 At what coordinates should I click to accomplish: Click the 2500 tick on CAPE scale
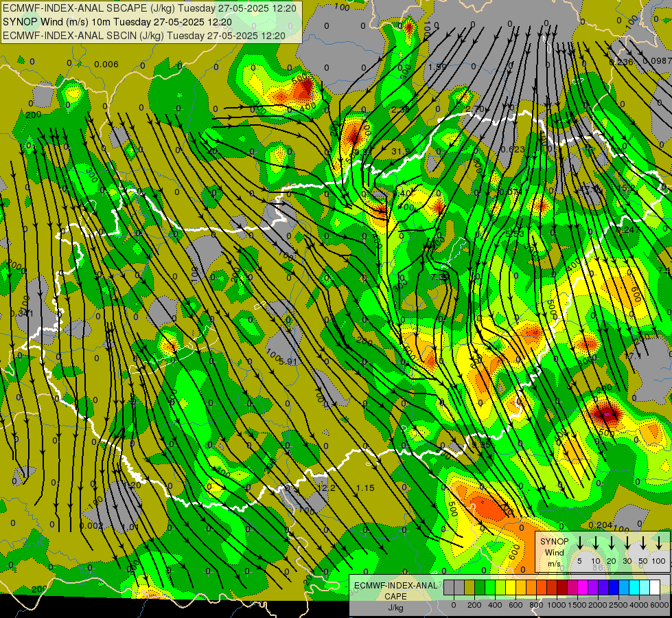(618, 605)
